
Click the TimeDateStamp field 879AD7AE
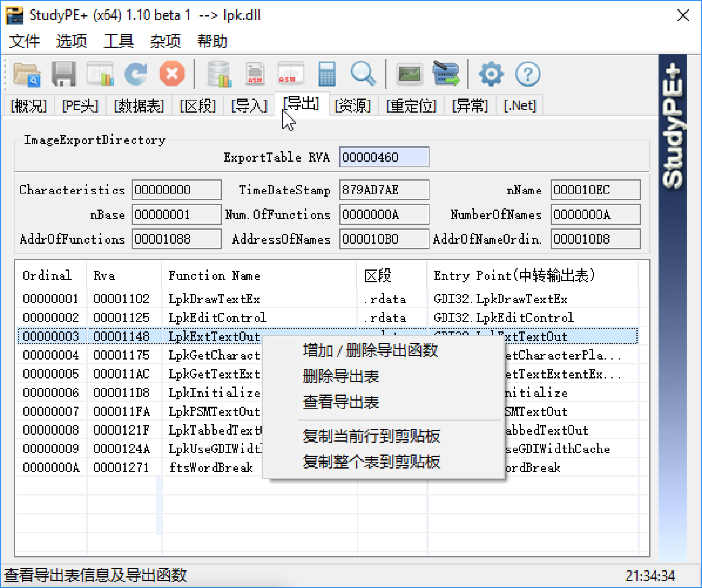point(384,190)
